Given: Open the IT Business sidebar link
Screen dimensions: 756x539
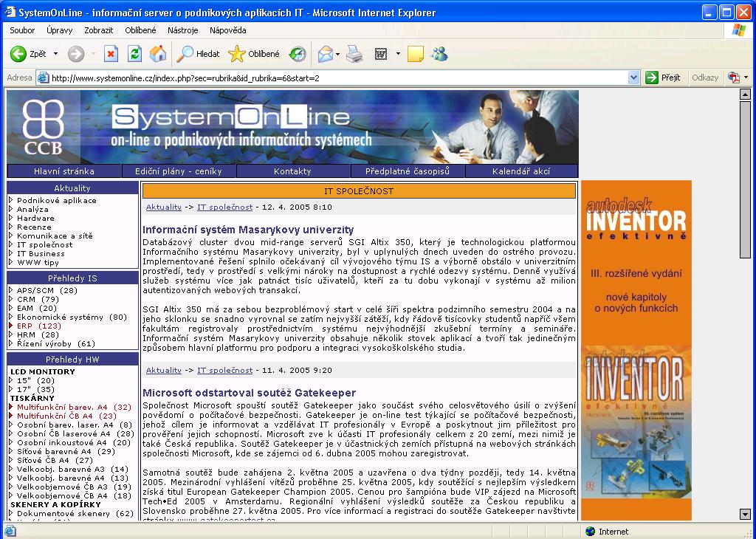Looking at the screenshot, I should click(x=41, y=253).
